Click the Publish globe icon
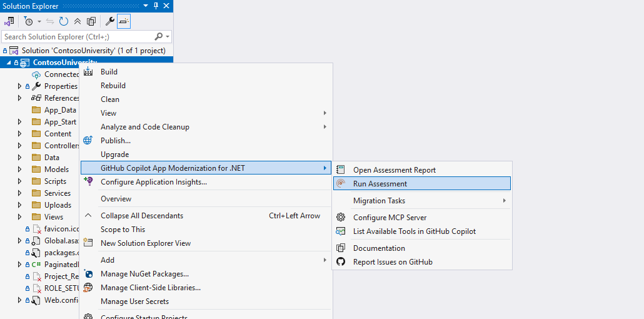 pyautogui.click(x=88, y=140)
